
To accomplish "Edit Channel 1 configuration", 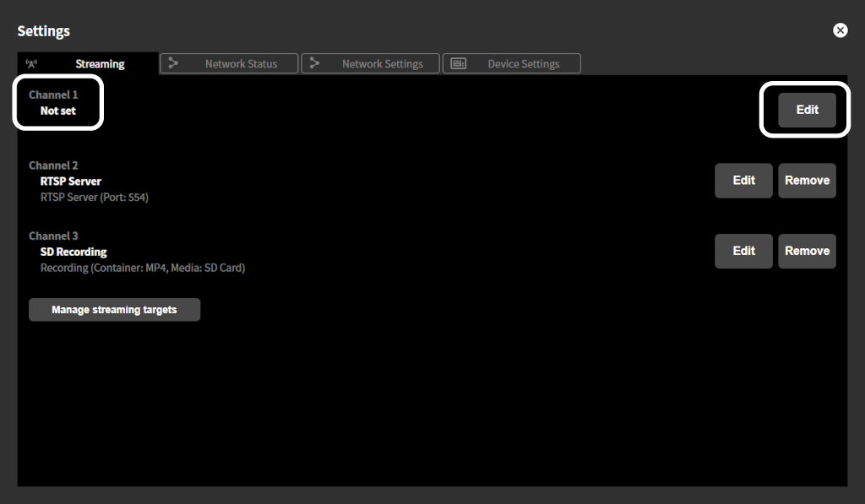I will [x=806, y=110].
